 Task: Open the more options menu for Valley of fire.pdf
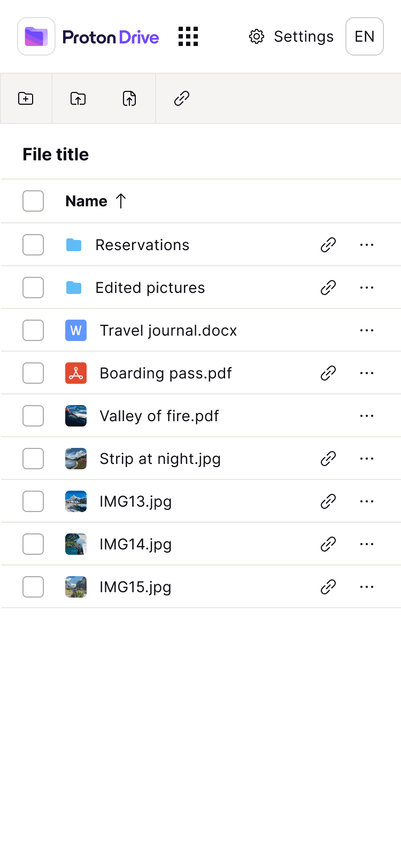367,416
